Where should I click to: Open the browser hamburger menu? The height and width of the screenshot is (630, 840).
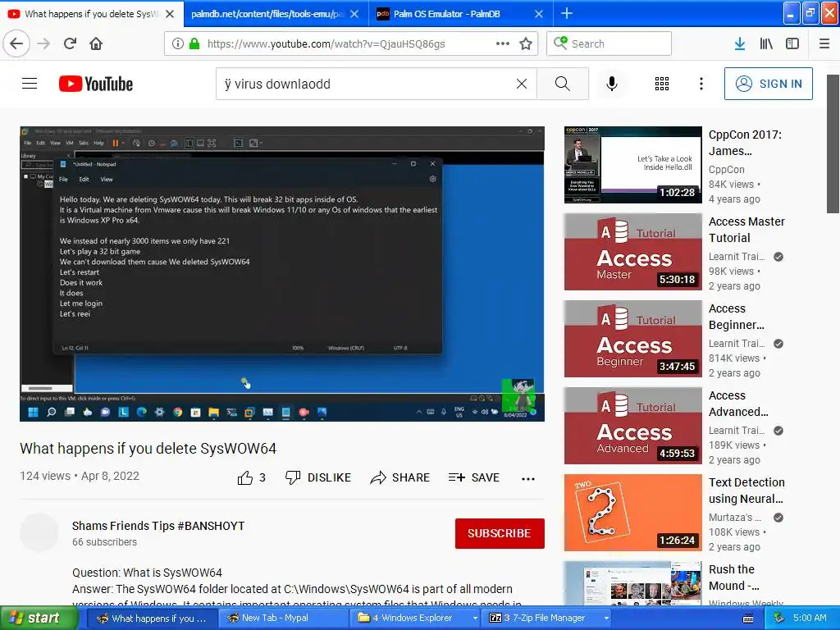[x=824, y=44]
